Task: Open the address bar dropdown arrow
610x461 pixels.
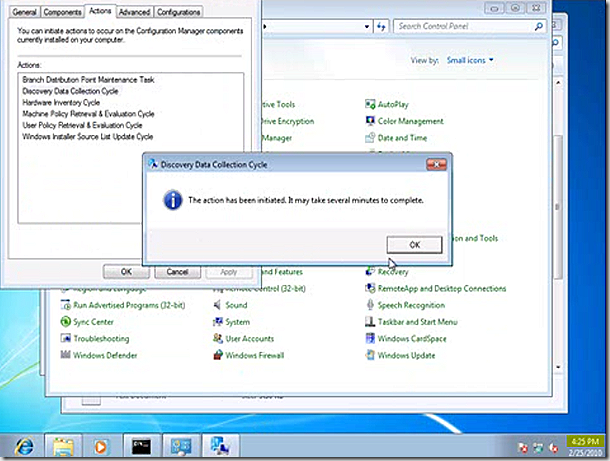Action: (x=366, y=26)
